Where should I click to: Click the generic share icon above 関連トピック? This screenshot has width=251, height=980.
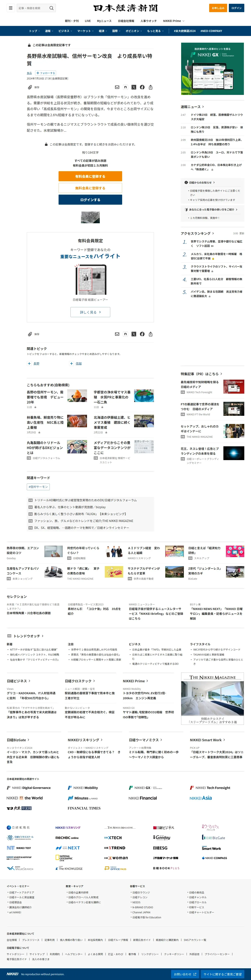[x=150, y=334]
